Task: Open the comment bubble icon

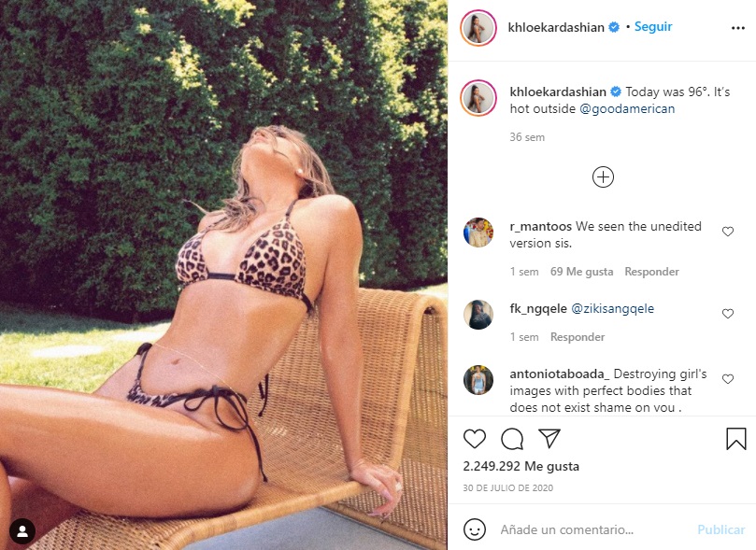Action: point(512,439)
